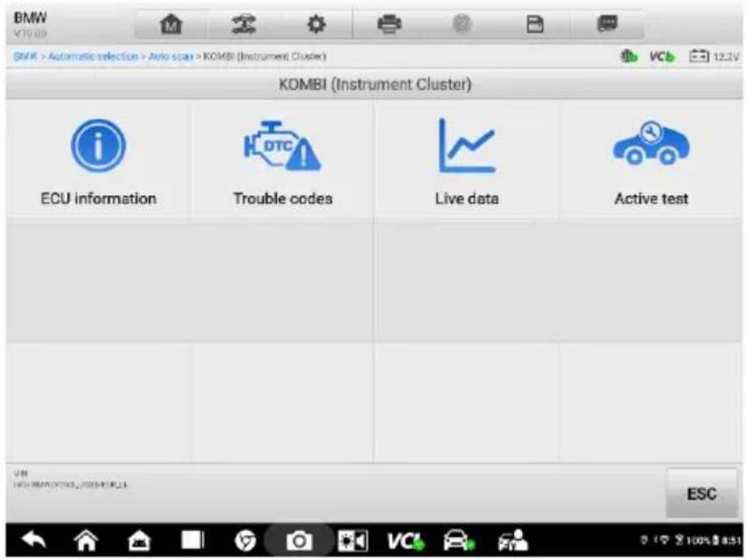Tap the Android back arrow
Image resolution: width=748 pixels, height=560 pixels.
33,541
